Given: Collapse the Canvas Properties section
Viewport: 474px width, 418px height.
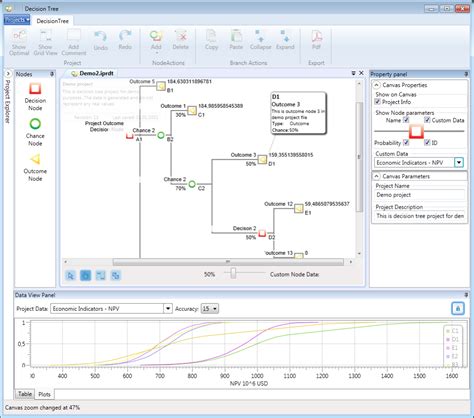Looking at the screenshot, I should [x=376, y=85].
